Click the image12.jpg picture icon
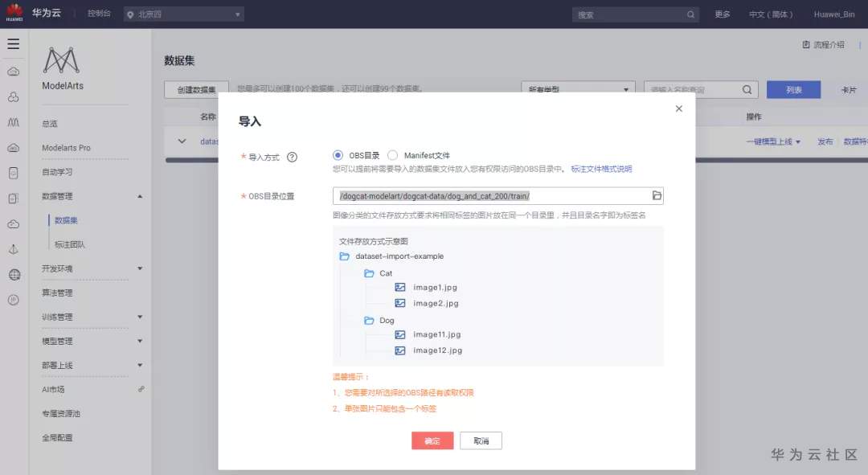 coord(399,350)
